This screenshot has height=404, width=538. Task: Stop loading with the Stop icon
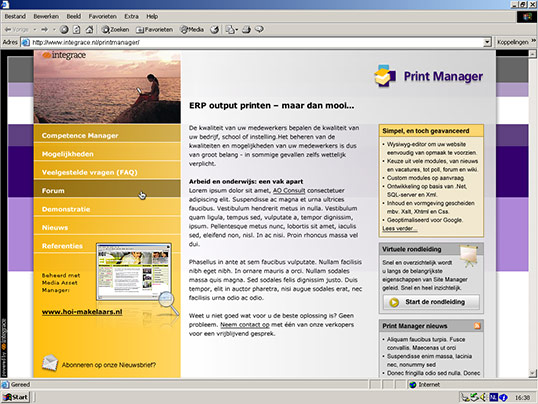(x=64, y=30)
